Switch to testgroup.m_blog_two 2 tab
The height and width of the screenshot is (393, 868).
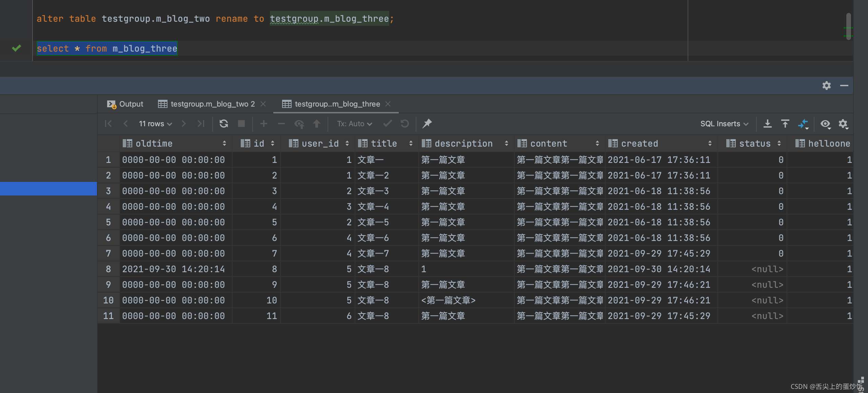coord(212,104)
